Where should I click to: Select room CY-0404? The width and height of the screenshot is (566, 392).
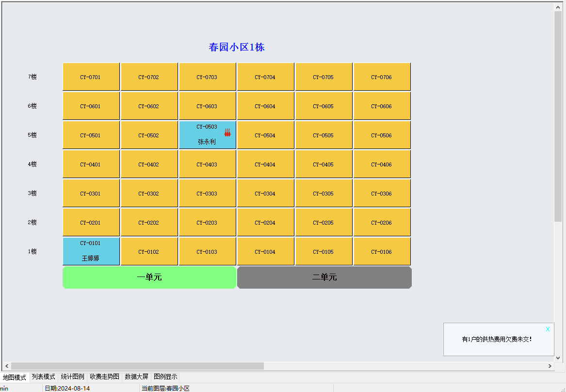(266, 164)
